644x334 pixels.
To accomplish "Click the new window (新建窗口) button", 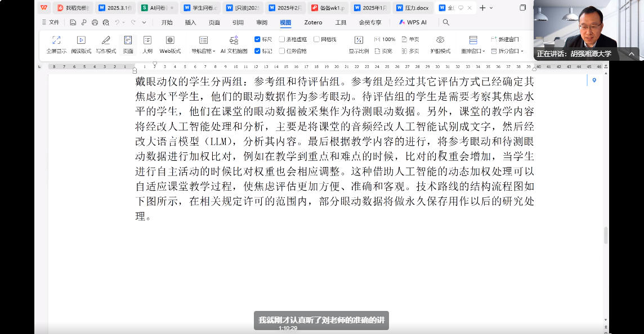I will click(x=505, y=39).
